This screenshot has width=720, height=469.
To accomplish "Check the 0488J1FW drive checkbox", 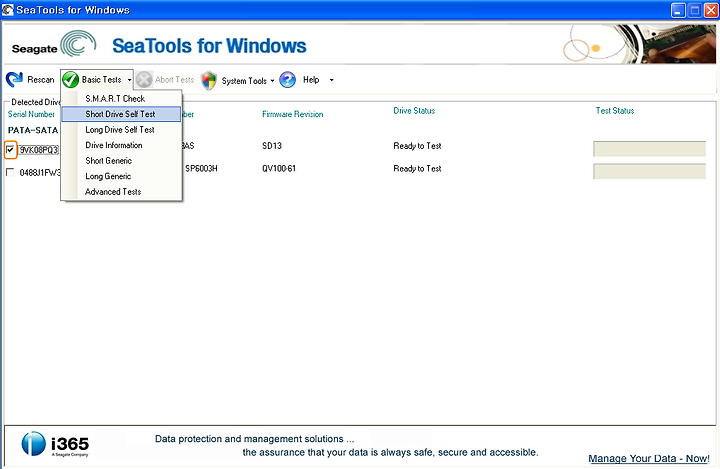I will [x=10, y=172].
